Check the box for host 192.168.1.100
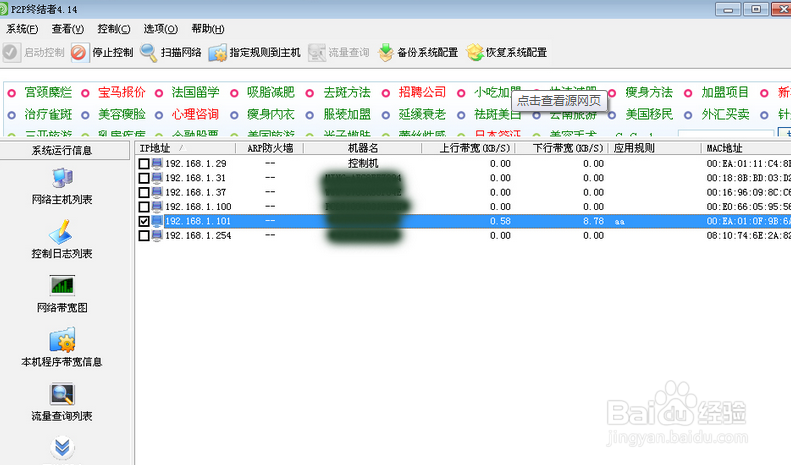Viewport: 791px width, 465px height. coord(144,207)
